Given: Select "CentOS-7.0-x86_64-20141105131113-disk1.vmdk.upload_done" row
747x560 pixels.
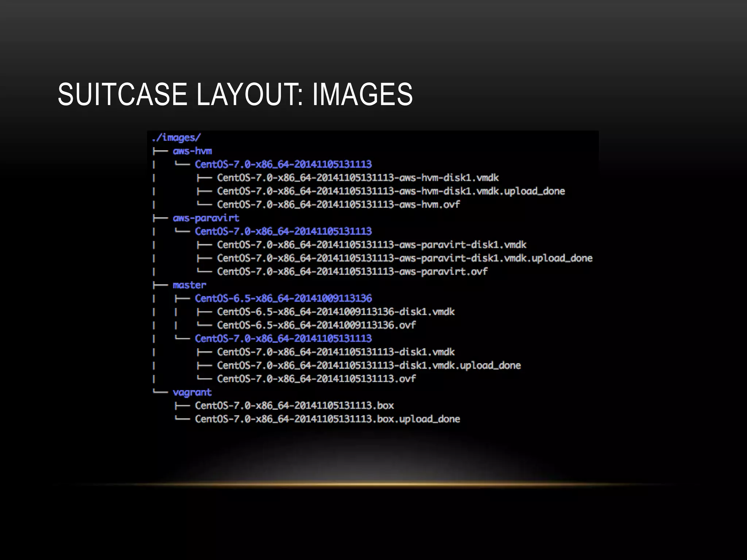Looking at the screenshot, I should click(x=369, y=365).
